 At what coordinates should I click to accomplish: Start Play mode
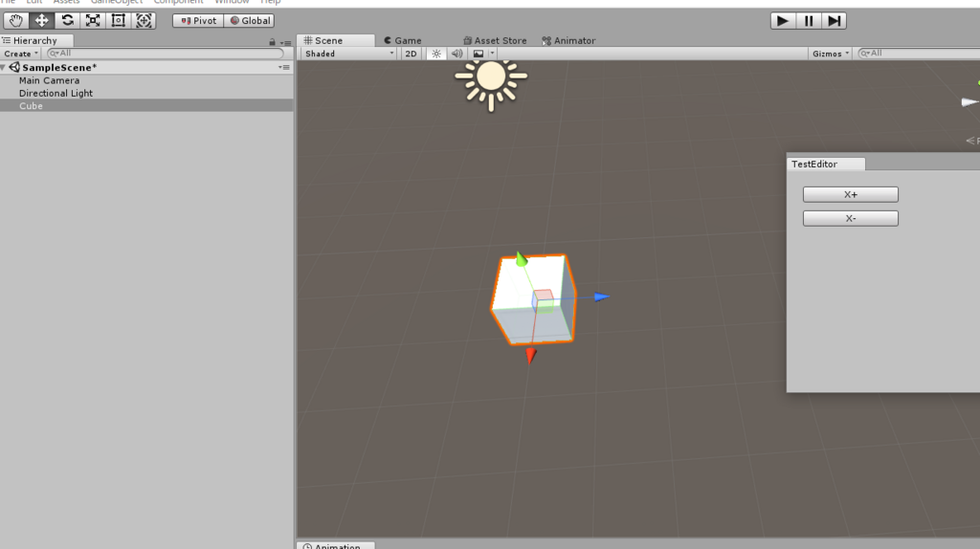tap(783, 21)
